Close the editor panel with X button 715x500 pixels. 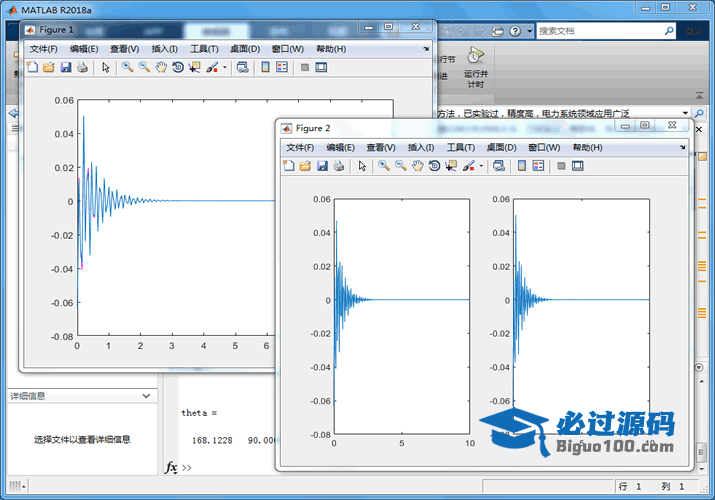point(699,129)
